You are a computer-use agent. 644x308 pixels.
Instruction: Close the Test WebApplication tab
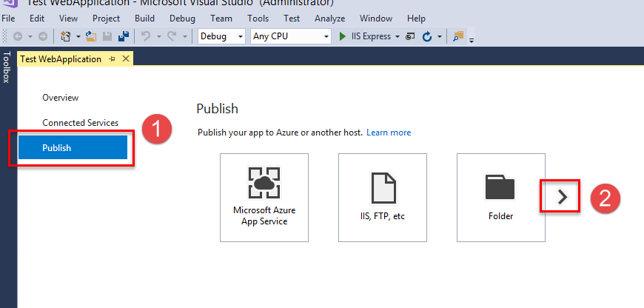tap(126, 59)
